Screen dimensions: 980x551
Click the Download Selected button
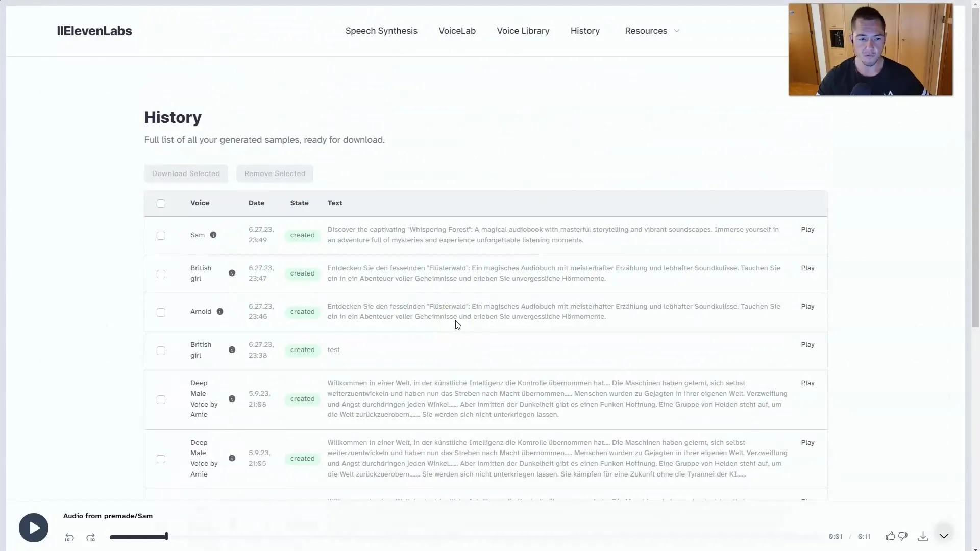pos(186,173)
